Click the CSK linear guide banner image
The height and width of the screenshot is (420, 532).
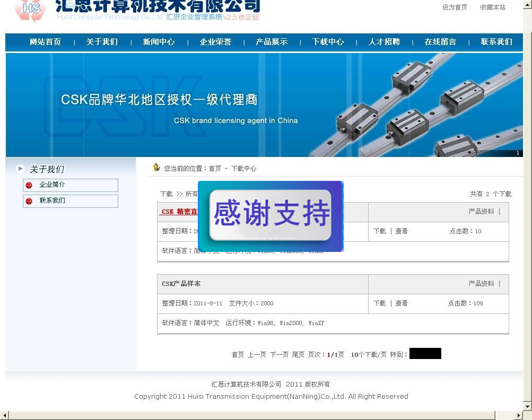pos(264,105)
